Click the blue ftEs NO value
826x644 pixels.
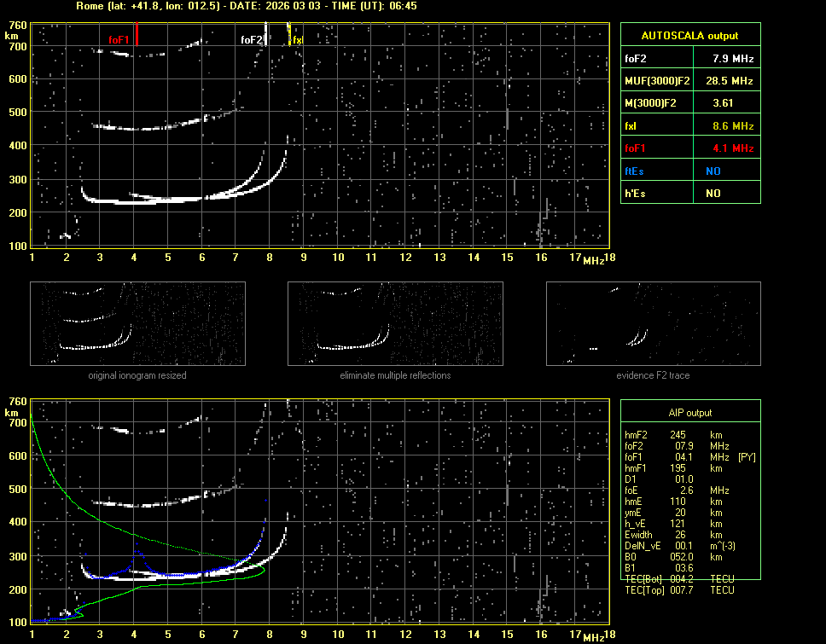(713, 171)
